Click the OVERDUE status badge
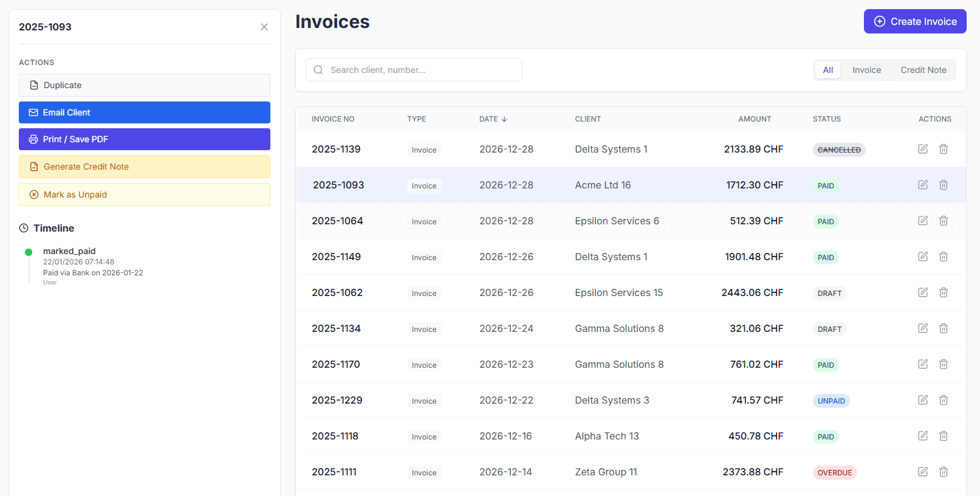980x496 pixels. tap(835, 472)
